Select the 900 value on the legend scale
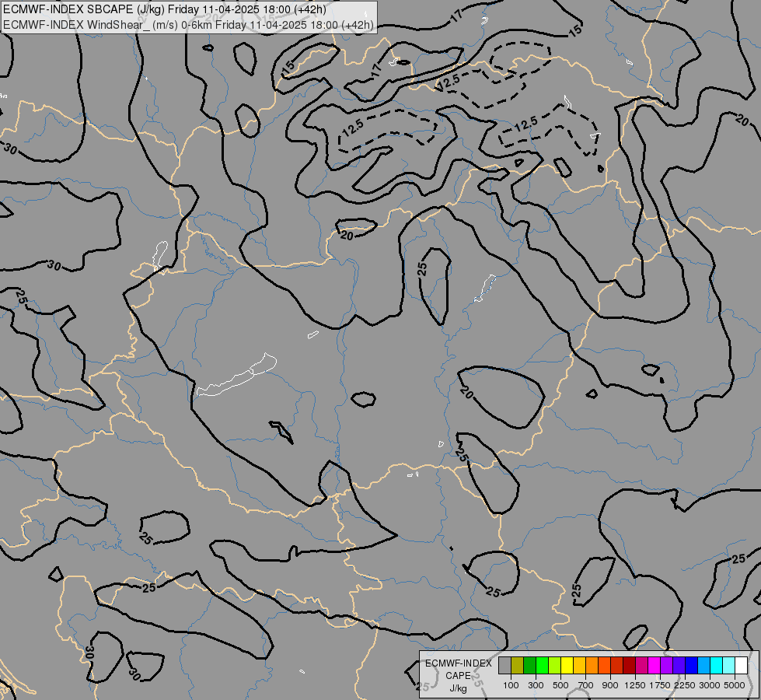This screenshot has width=761, height=700. pyautogui.click(x=610, y=685)
